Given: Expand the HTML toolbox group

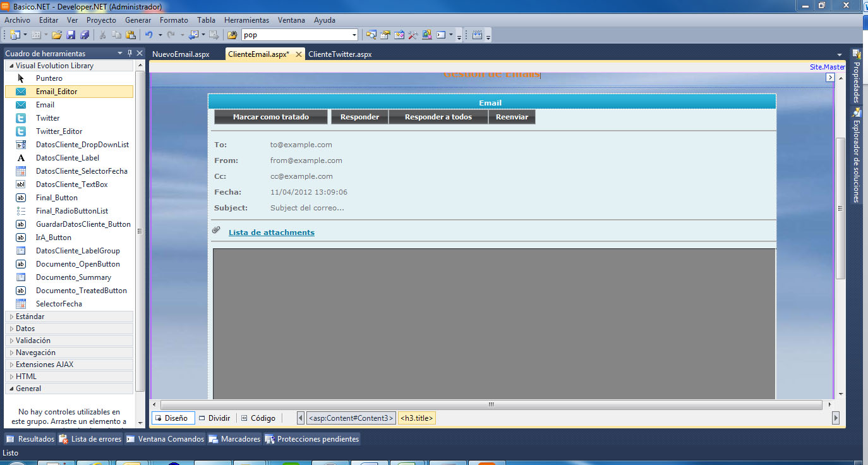Looking at the screenshot, I should (x=11, y=377).
